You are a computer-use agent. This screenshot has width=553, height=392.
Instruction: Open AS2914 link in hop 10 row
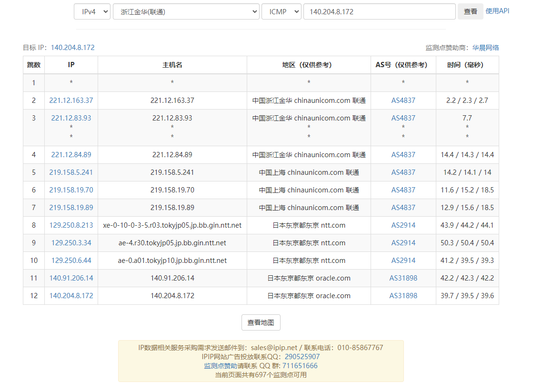pos(403,261)
